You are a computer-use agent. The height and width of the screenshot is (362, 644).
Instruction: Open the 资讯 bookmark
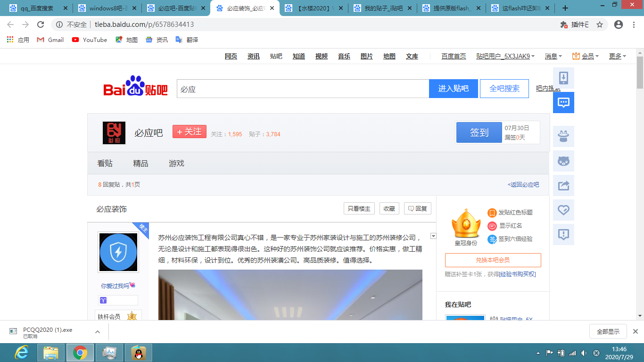pyautogui.click(x=157, y=40)
